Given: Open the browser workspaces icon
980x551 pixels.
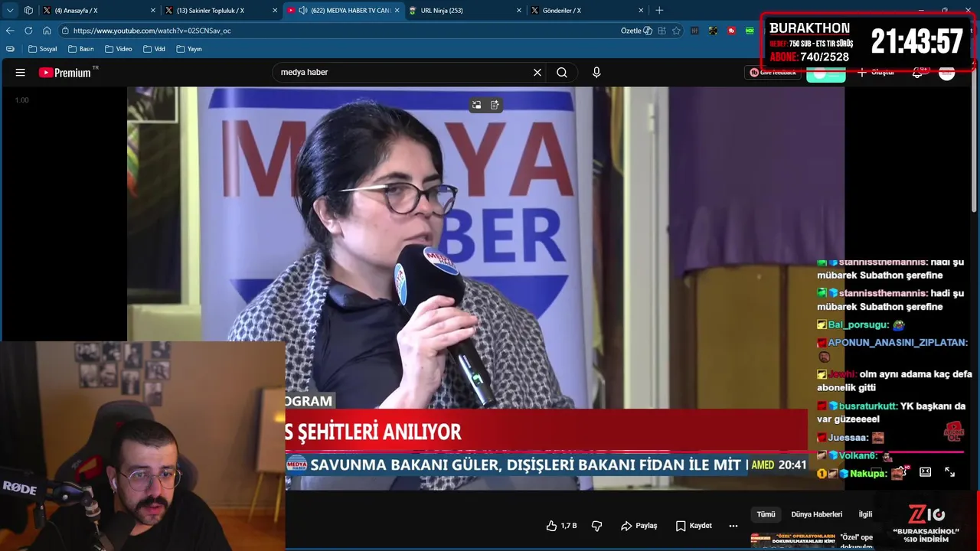Looking at the screenshot, I should click(28, 11).
